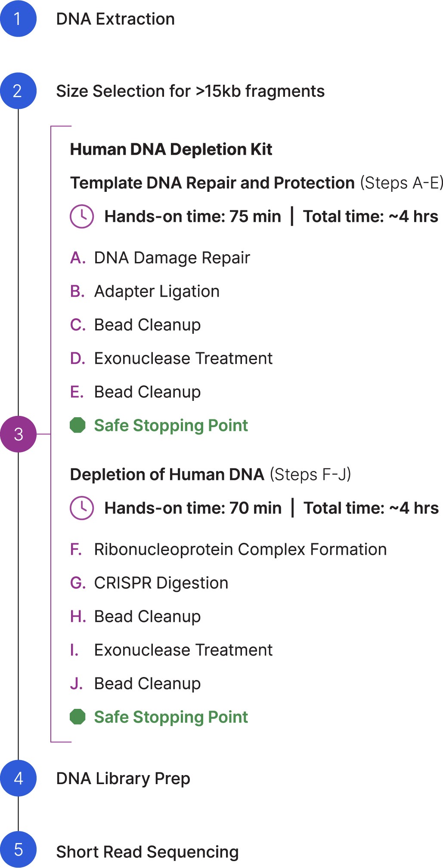Open the Human DNA Depletion Kit heading
443x868 pixels.
pyautogui.click(x=171, y=149)
